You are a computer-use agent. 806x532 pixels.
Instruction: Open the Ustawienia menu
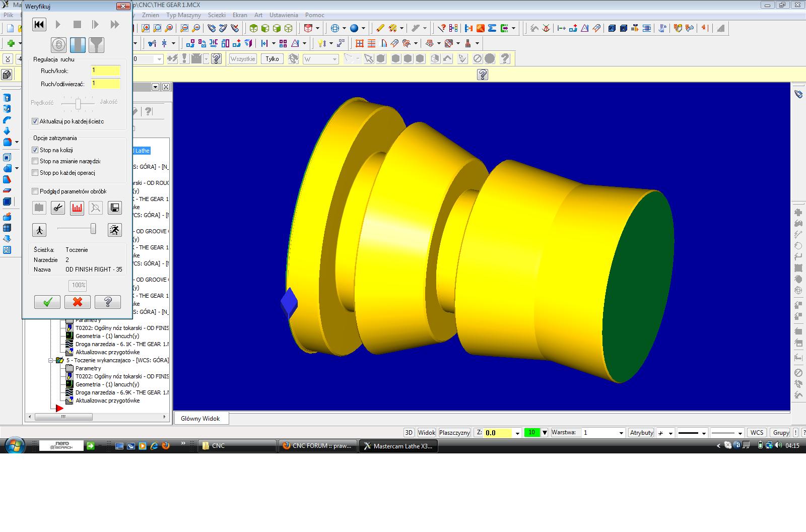click(x=284, y=15)
